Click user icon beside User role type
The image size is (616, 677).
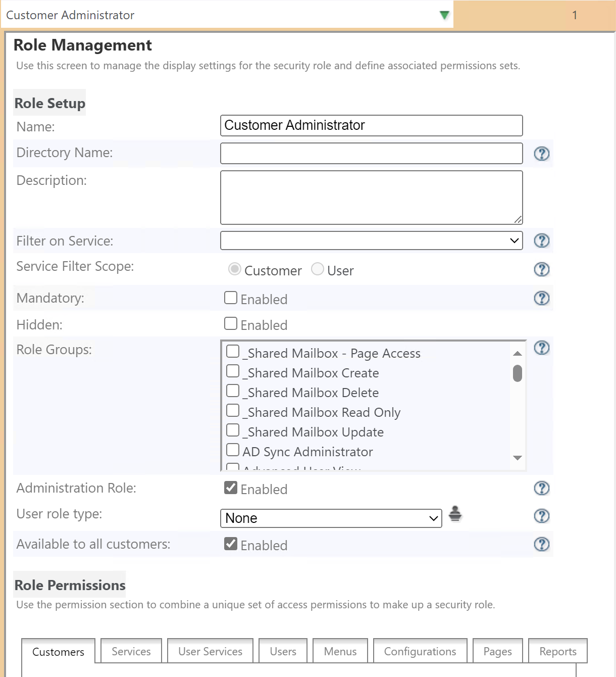pyautogui.click(x=455, y=513)
